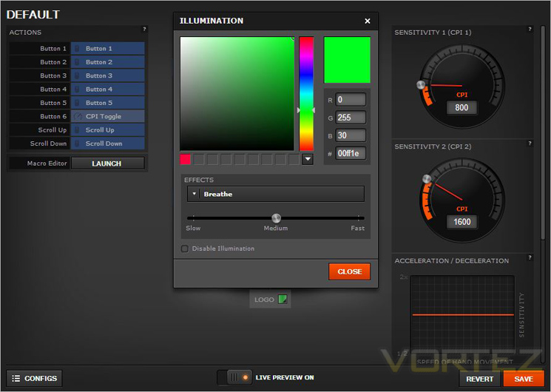Click the hex color code input field
The width and height of the screenshot is (551, 392).
[x=351, y=153]
